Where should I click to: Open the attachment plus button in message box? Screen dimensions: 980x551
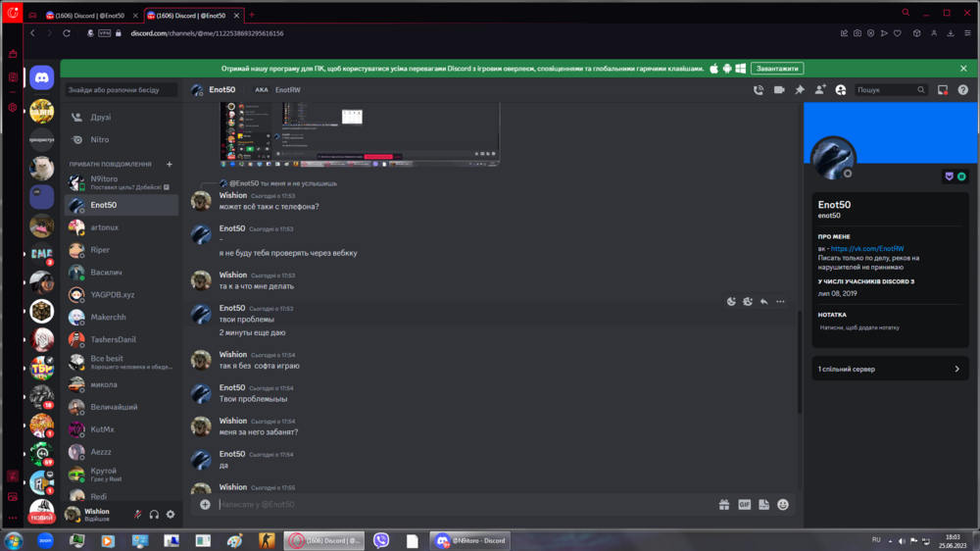(x=205, y=504)
